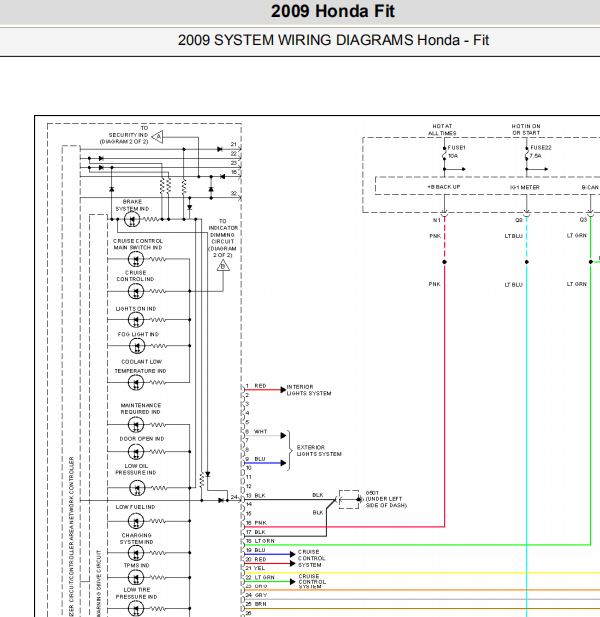Click the arrowhead pointing to Interior Lights System
Image resolution: width=600 pixels, height=617 pixels.
point(283,390)
